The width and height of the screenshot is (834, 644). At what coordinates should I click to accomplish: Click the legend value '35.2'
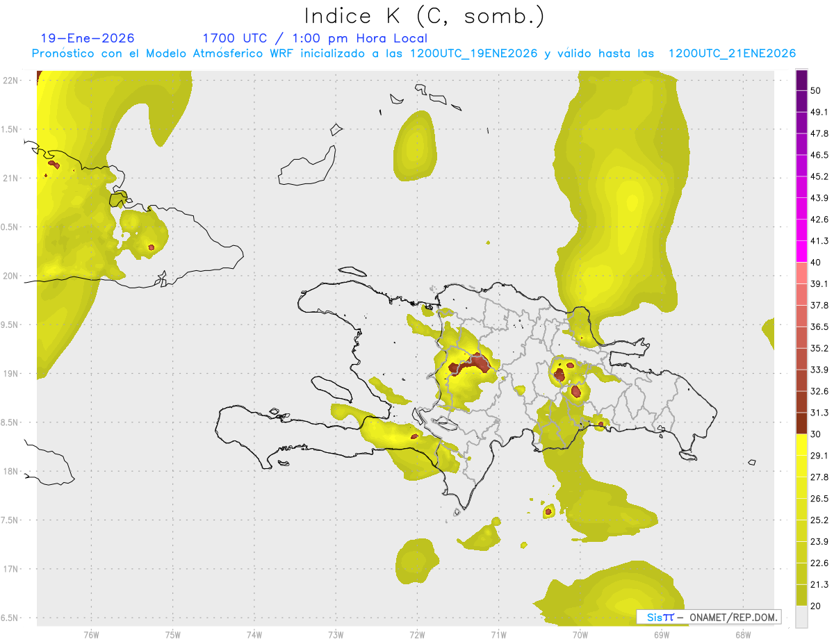(819, 348)
